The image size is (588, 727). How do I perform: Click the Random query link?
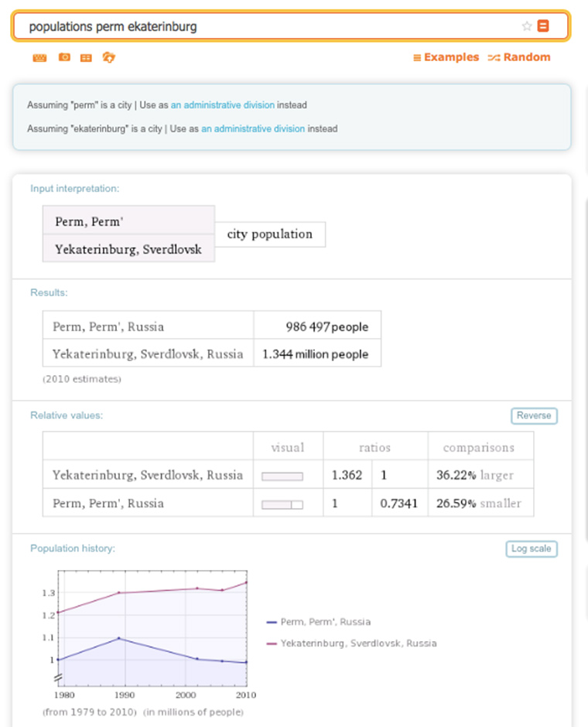[519, 57]
